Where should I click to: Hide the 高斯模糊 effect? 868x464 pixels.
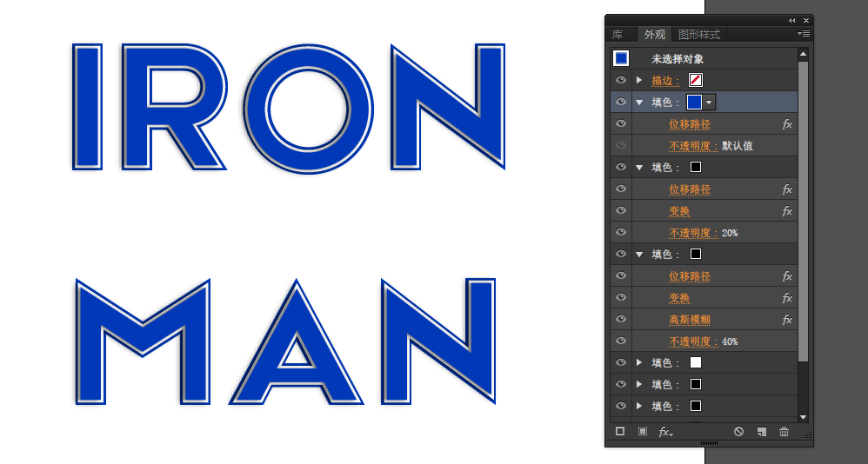coord(621,319)
